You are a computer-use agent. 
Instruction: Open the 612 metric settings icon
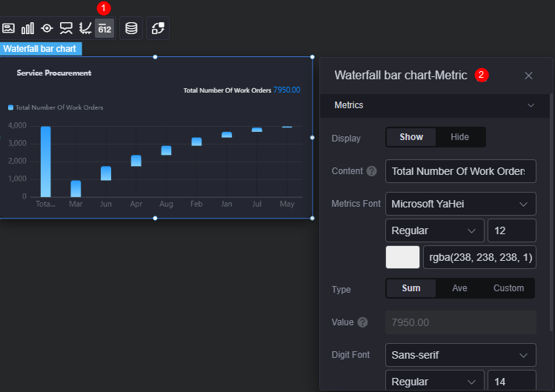tap(104, 28)
